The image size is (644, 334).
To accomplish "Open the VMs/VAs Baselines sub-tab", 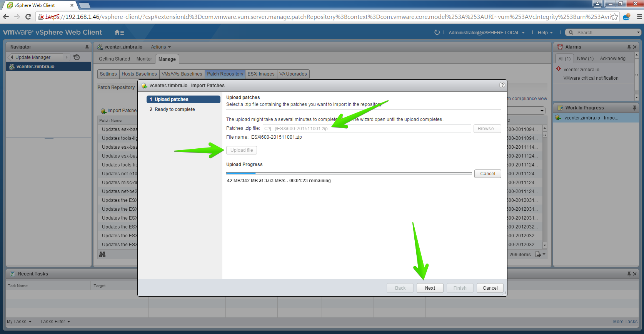I will coord(182,74).
